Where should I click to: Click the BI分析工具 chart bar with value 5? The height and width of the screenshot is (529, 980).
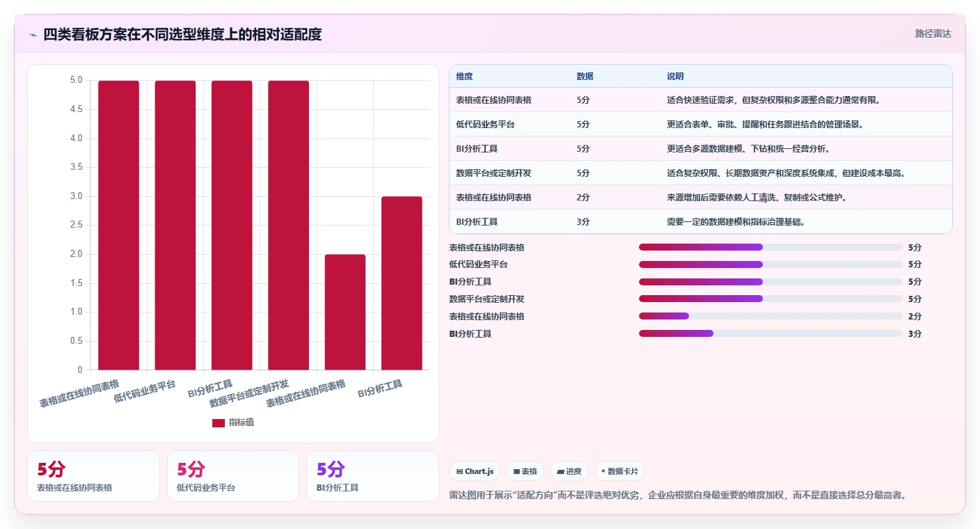coord(232,225)
